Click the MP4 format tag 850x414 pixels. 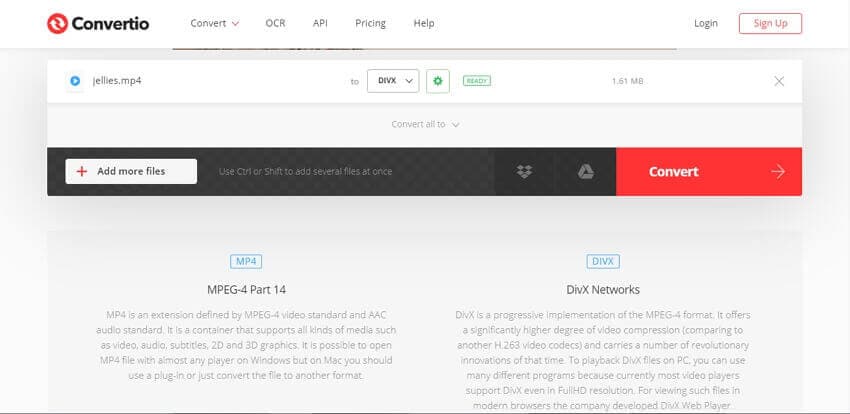246,262
